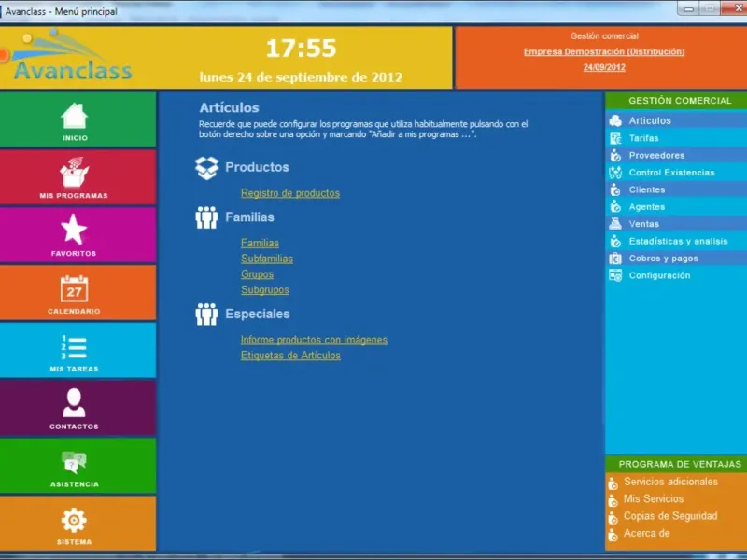Click the Avanclass logo
This screenshot has height=560, width=747.
66,56
